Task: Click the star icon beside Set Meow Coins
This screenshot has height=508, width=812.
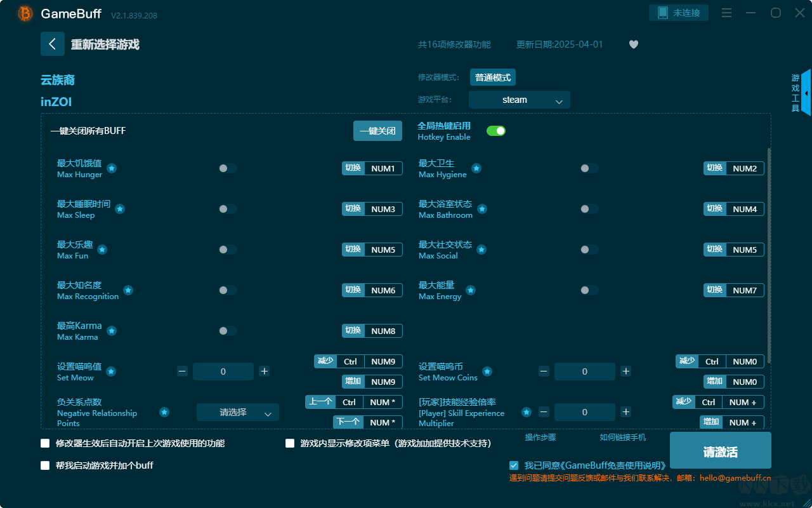Action: [487, 371]
